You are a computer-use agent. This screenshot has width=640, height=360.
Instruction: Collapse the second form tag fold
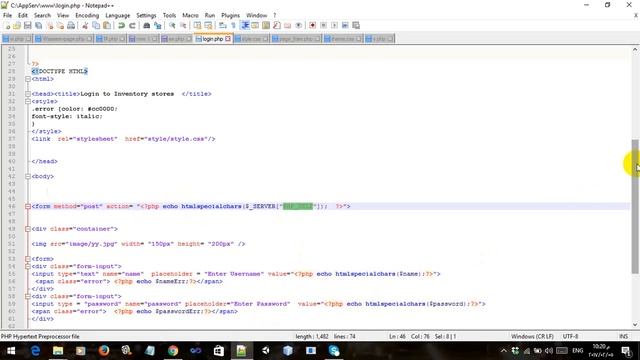[x=28, y=259]
